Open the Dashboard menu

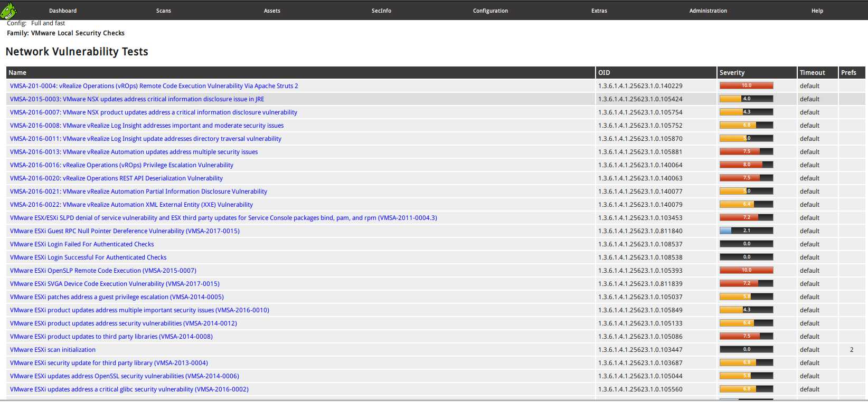tap(63, 11)
